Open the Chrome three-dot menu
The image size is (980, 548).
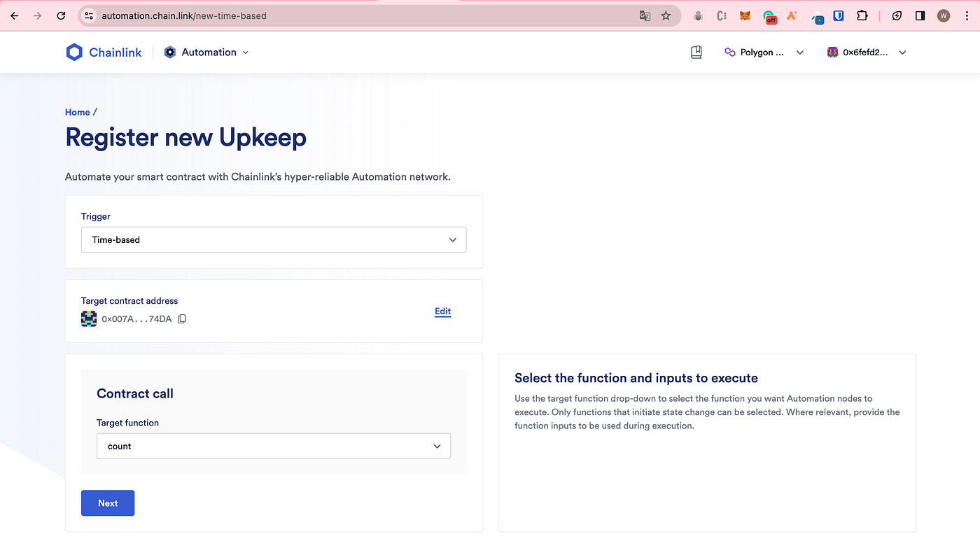tap(966, 15)
